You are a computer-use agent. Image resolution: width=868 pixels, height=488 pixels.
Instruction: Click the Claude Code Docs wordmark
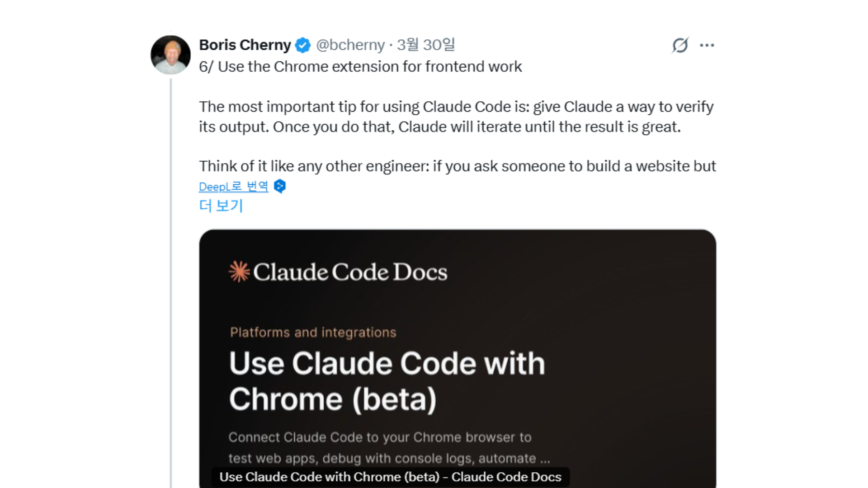coord(350,272)
